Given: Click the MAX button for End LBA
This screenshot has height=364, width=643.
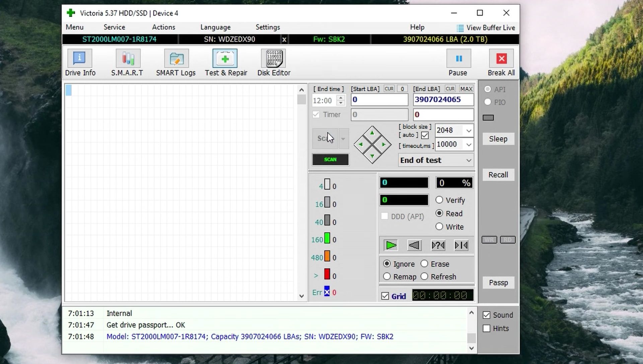Looking at the screenshot, I should click(466, 89).
